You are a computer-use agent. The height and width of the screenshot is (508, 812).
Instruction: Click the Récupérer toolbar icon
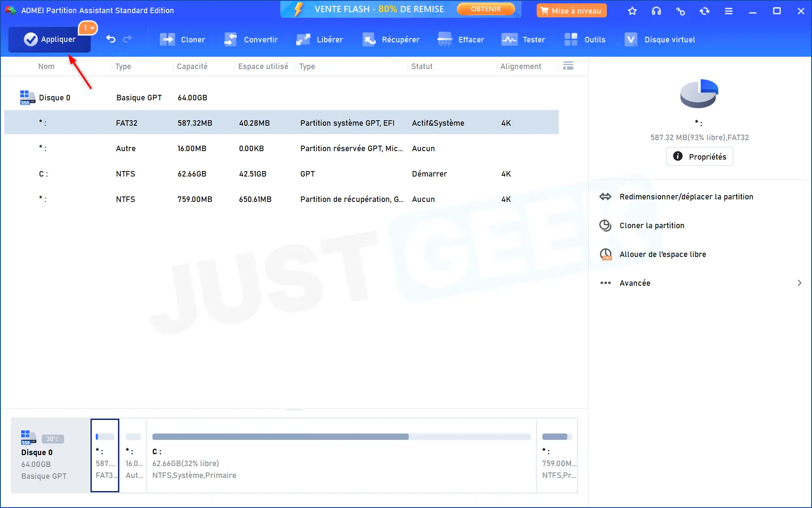369,40
